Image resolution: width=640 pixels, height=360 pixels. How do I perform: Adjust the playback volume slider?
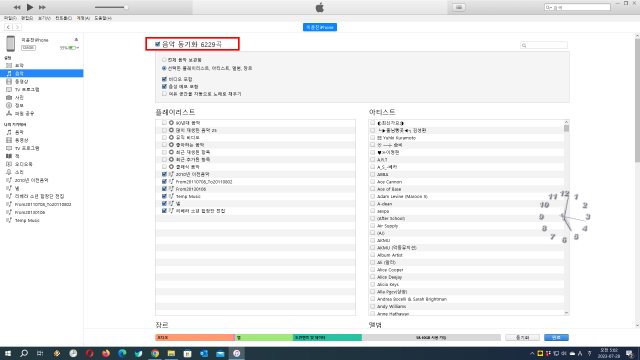[111, 7]
